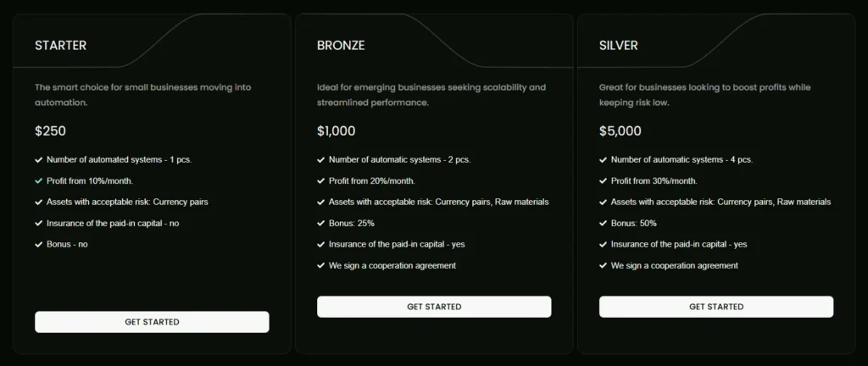Select Get Started for Silver plan
868x366 pixels.
pyautogui.click(x=715, y=307)
